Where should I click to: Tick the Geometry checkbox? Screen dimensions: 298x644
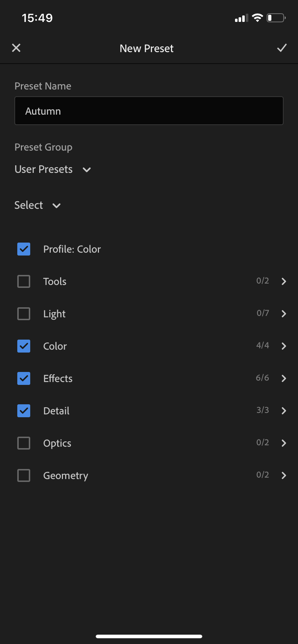[x=24, y=475]
